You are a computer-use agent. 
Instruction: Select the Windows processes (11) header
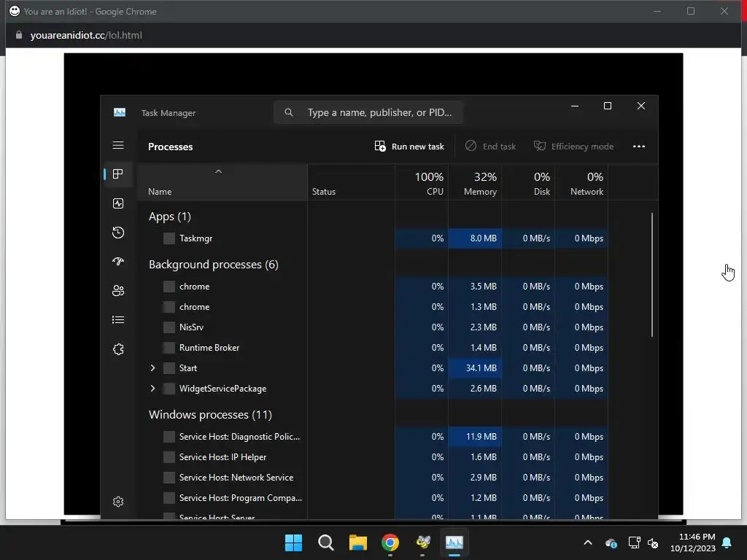(210, 415)
